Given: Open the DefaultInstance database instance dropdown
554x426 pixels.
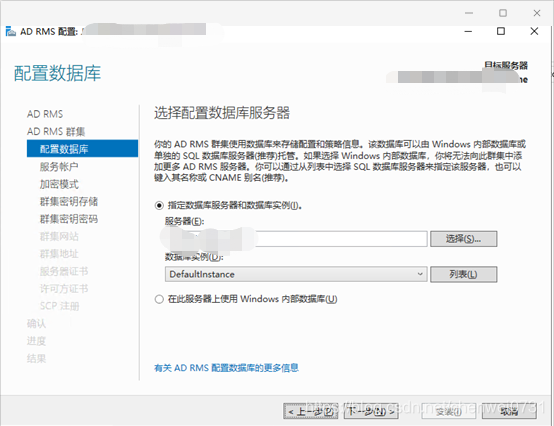Looking at the screenshot, I should 296,274.
